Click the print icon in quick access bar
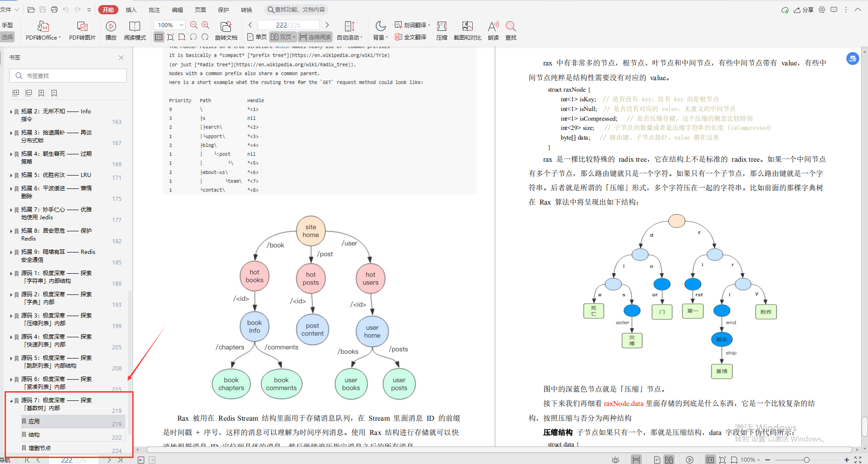 (x=54, y=10)
